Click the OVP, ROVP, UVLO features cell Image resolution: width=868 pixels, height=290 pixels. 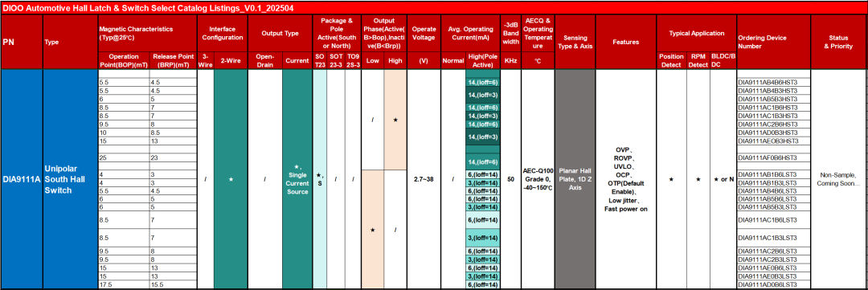625,179
